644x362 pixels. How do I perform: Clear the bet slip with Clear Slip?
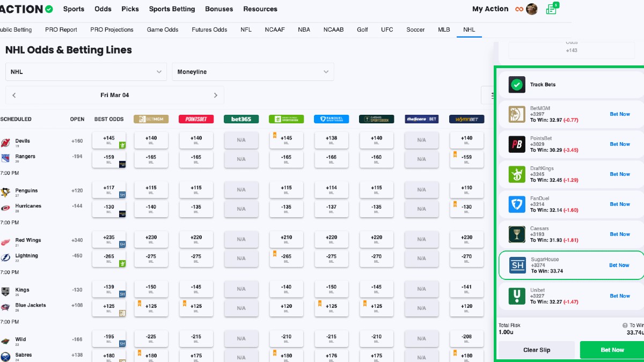click(537, 350)
